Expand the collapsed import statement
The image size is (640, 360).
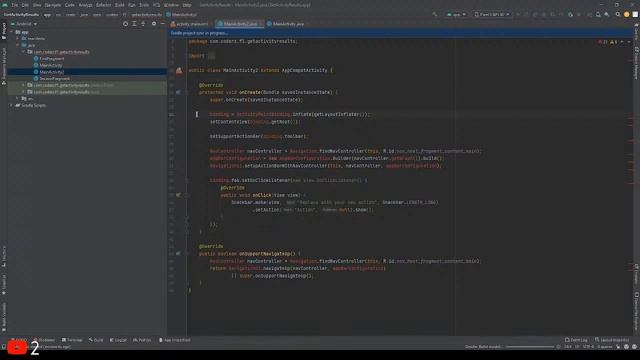point(211,56)
